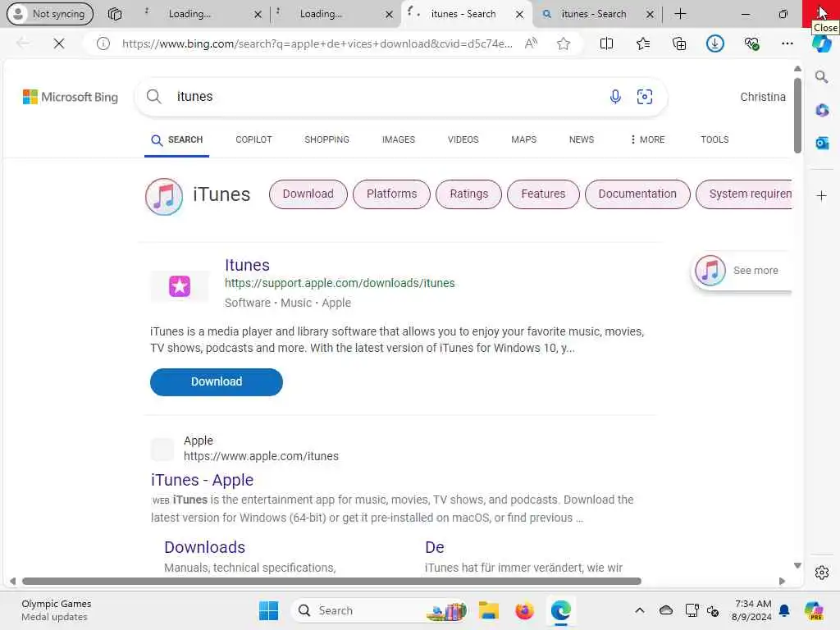Open the Favorites list icon
This screenshot has width=840, height=630.
(x=643, y=43)
